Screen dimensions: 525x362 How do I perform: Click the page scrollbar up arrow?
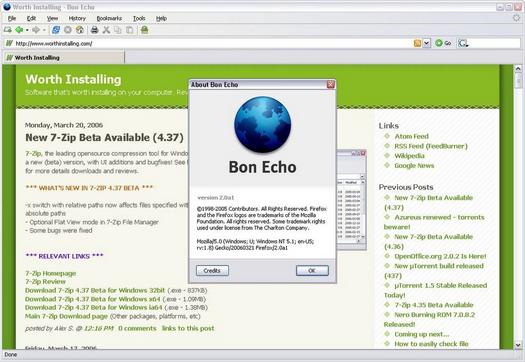click(x=518, y=69)
